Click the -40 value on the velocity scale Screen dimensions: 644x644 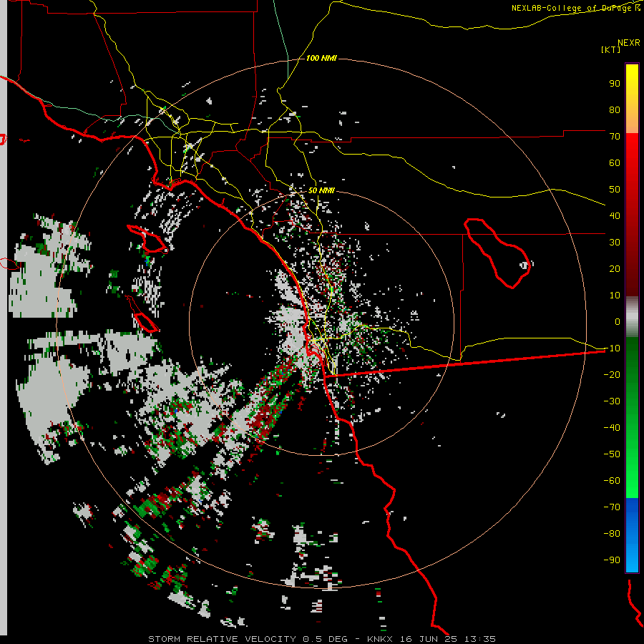coord(612,428)
